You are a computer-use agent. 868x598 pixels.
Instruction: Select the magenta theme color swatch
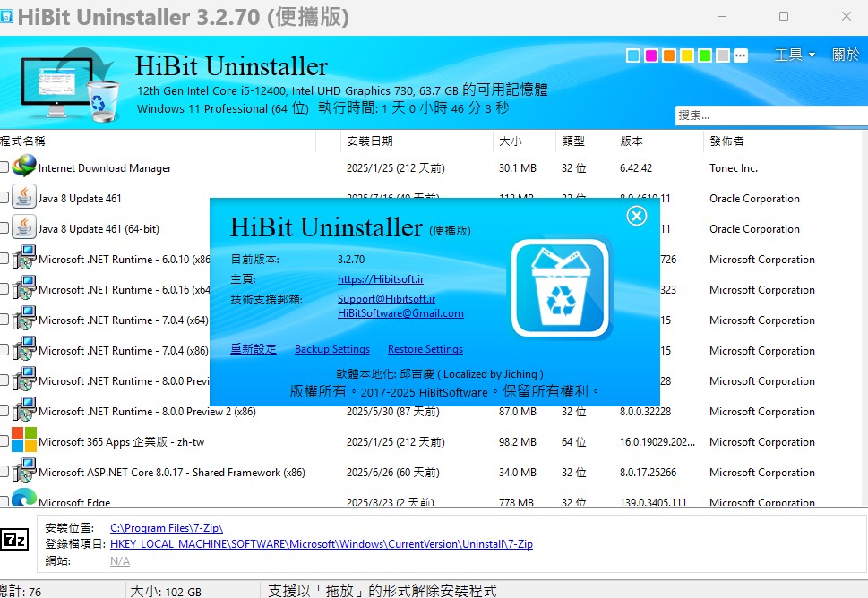click(651, 56)
